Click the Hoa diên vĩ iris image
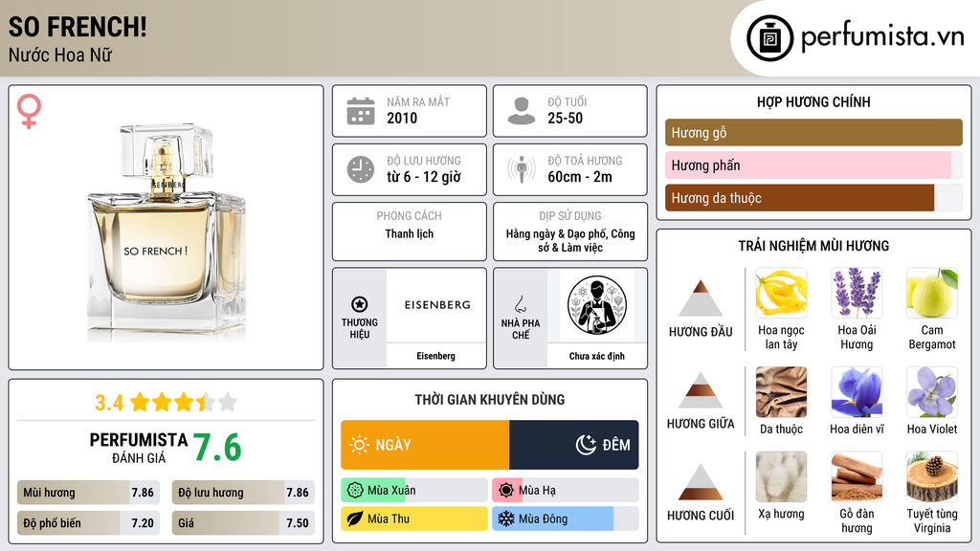This screenshot has height=551, width=980. [x=857, y=391]
